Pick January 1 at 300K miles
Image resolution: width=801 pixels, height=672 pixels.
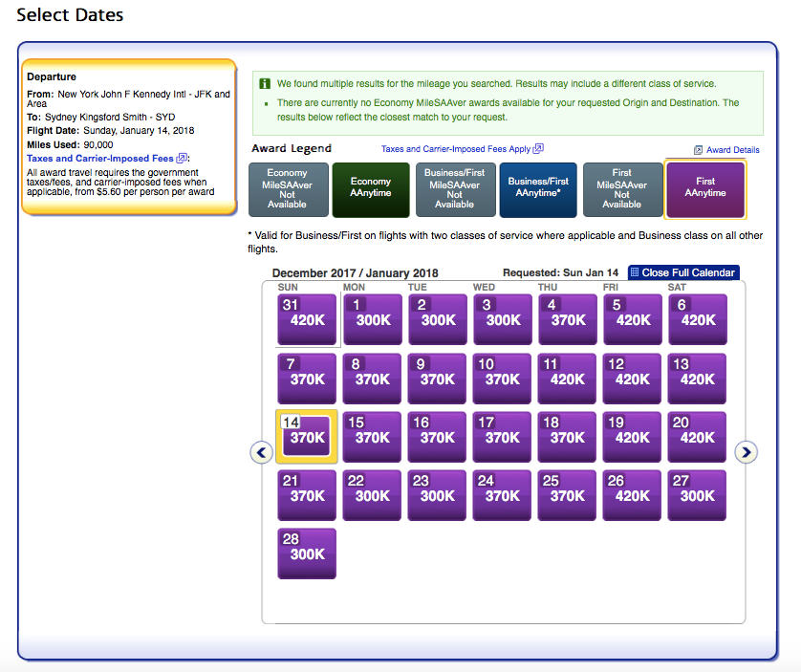point(372,319)
